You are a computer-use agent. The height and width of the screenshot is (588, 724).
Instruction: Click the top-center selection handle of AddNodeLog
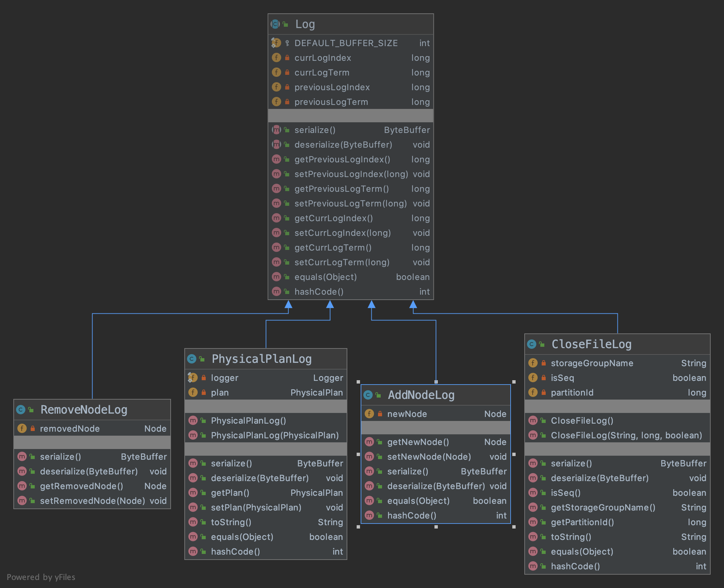[x=436, y=382]
